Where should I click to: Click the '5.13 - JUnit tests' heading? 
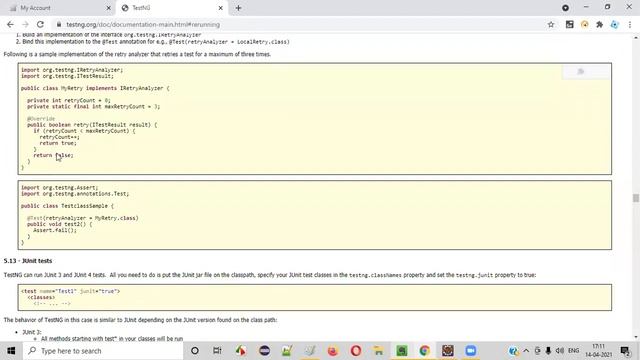pos(28,261)
